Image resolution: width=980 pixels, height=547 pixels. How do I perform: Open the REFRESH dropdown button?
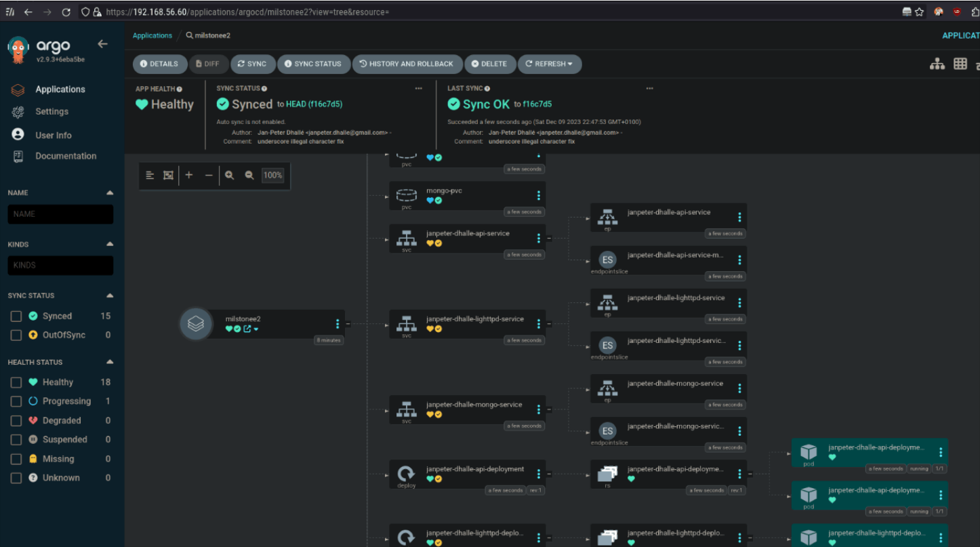pos(550,64)
